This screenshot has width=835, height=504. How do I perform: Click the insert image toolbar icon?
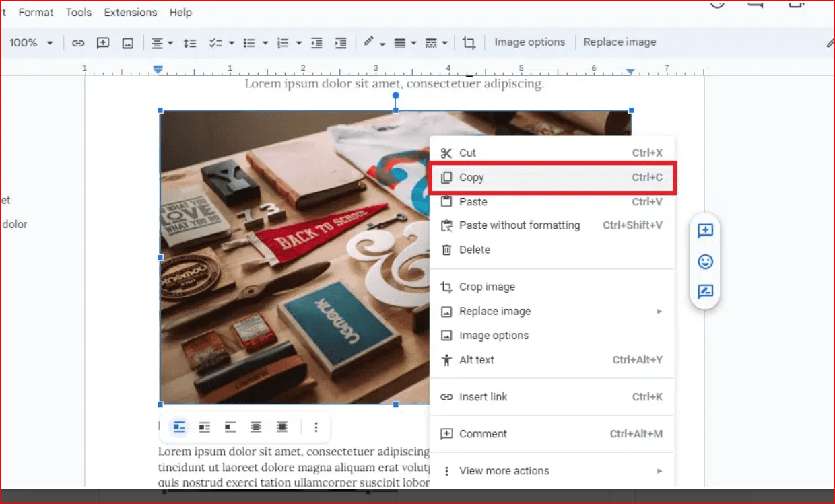coord(127,43)
